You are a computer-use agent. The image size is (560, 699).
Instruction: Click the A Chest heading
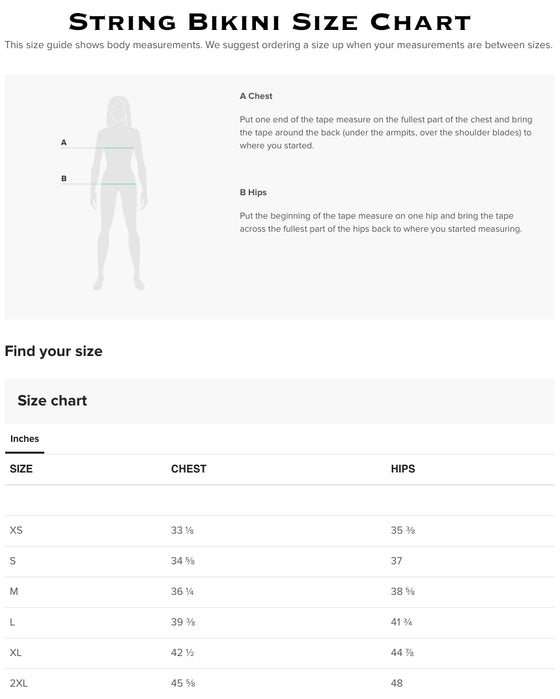point(256,96)
